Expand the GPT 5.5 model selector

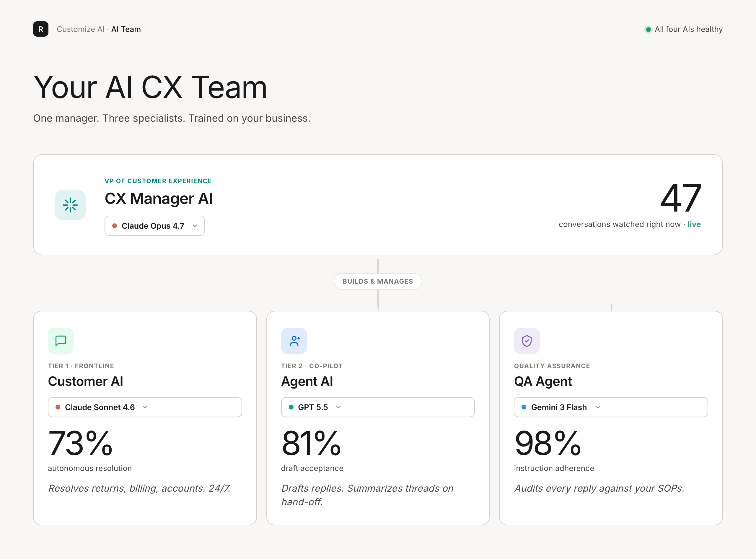point(378,407)
